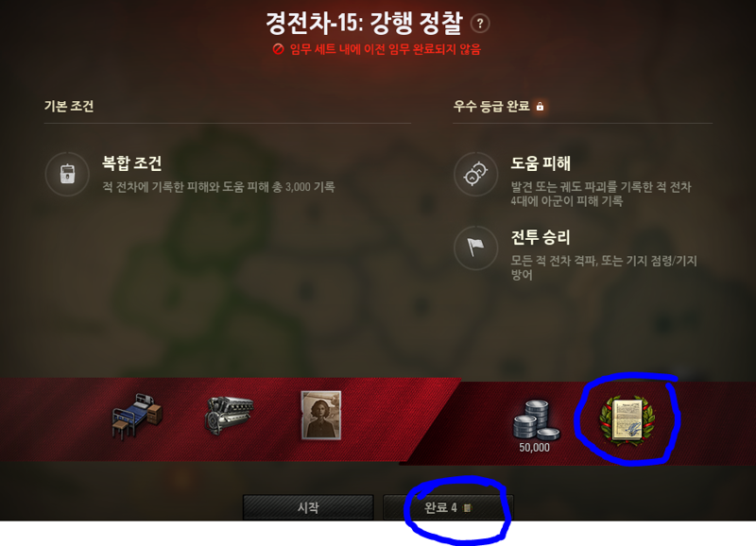Click the small order token icon in 완료 button
This screenshot has height=546, width=756.
pyautogui.click(x=467, y=507)
